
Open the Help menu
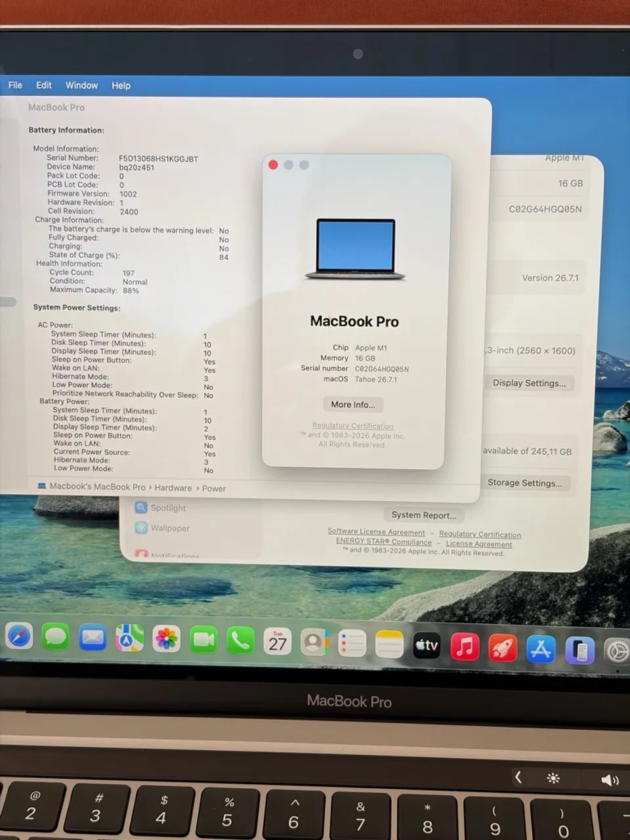coord(121,85)
